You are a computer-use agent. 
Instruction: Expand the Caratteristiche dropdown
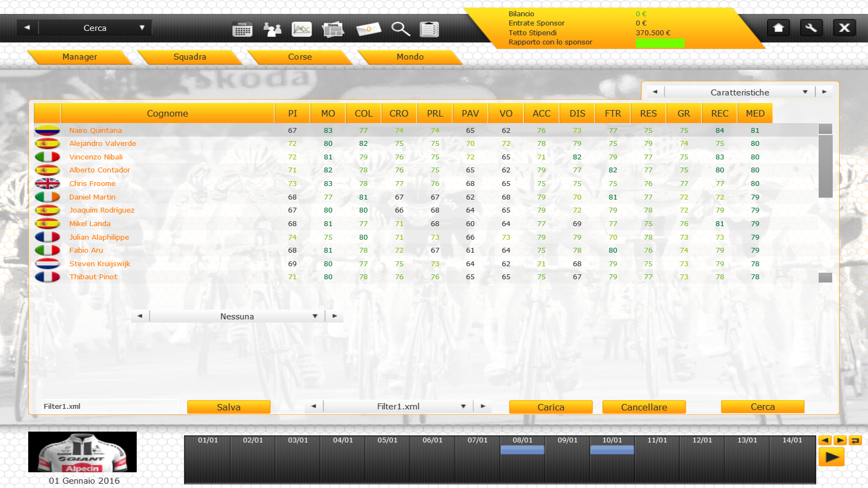click(739, 92)
